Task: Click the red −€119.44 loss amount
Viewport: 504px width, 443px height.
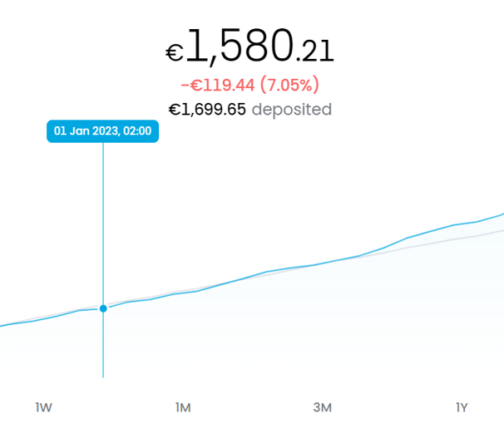Action: tap(218, 85)
